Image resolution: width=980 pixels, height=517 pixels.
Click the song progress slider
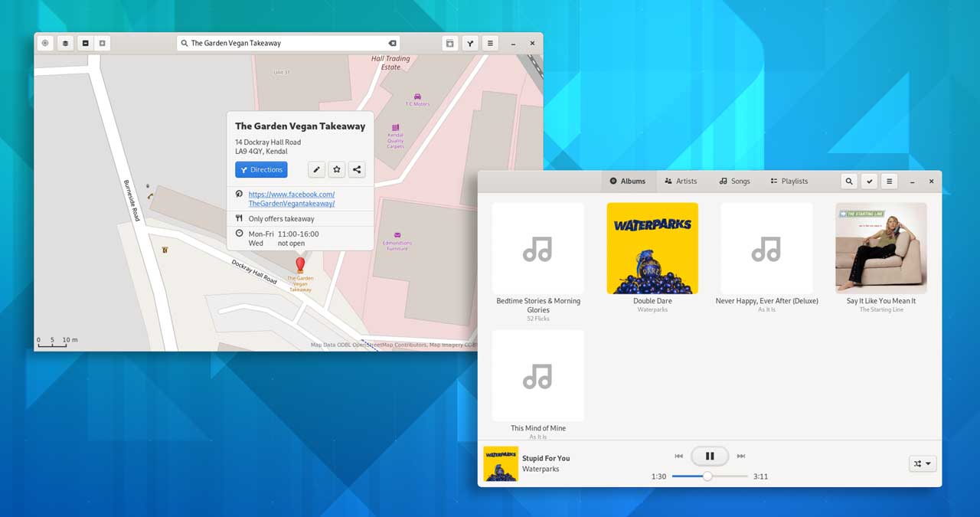coord(710,476)
